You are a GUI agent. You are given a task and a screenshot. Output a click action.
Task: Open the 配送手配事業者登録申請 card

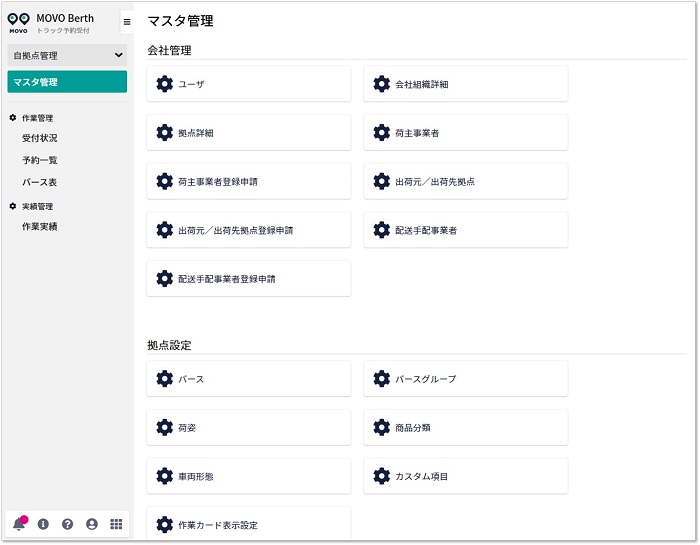[x=249, y=279]
